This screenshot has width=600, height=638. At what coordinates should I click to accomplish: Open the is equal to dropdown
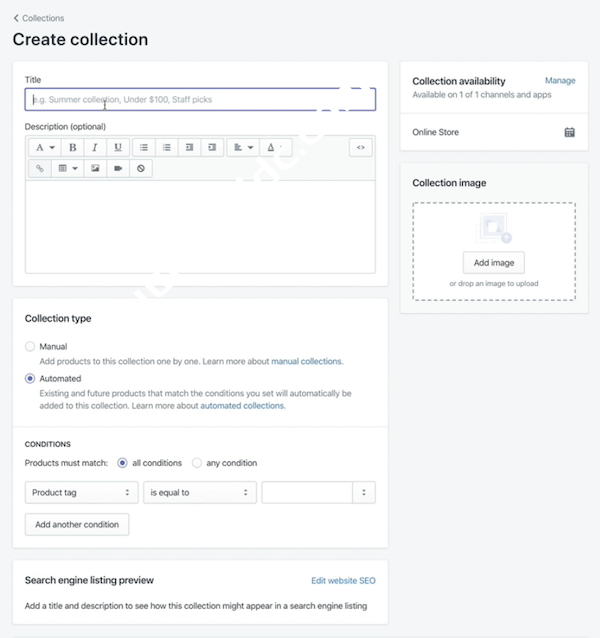coord(200,493)
